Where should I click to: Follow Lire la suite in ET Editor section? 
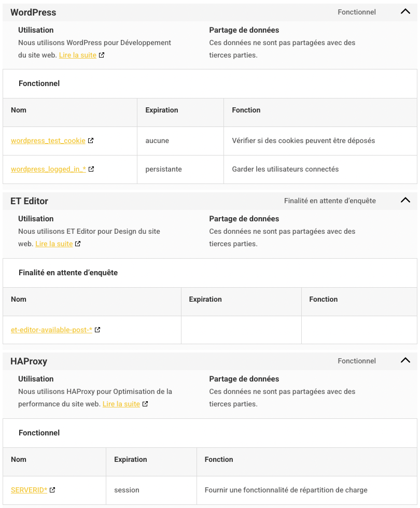point(54,244)
